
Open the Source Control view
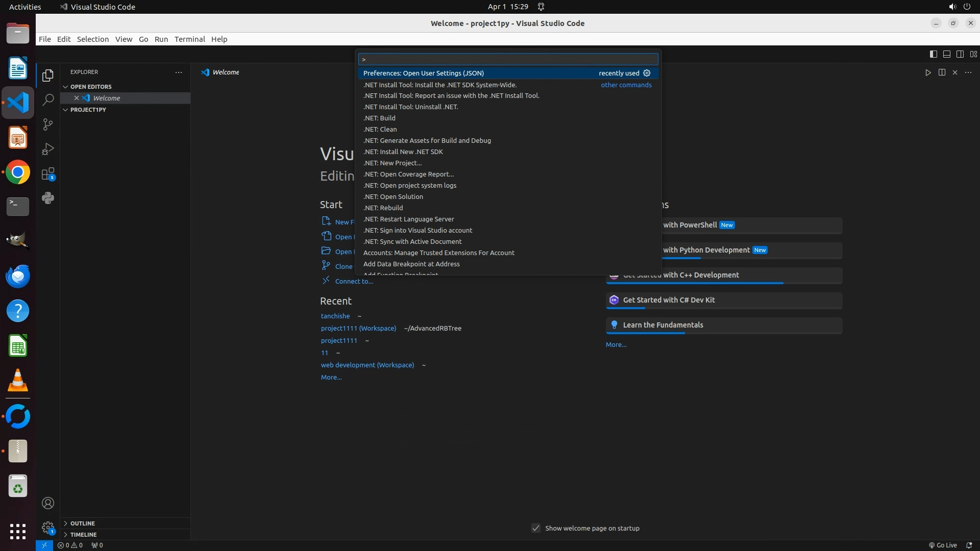(48, 124)
